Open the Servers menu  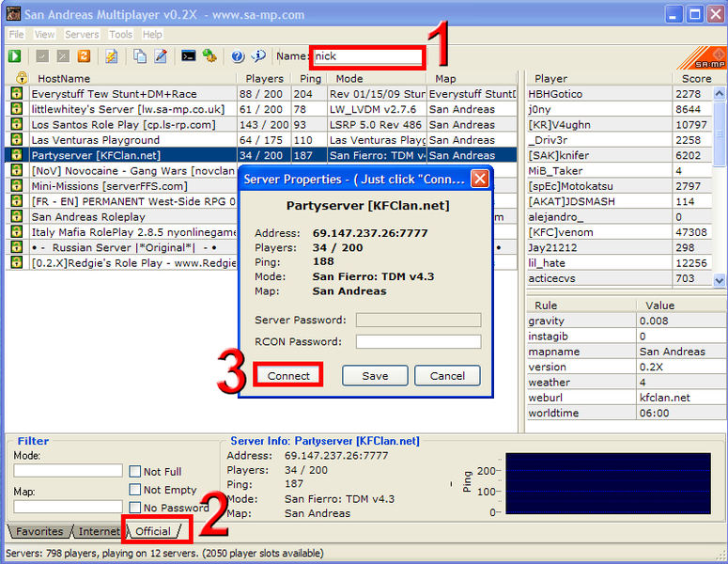pyautogui.click(x=82, y=35)
